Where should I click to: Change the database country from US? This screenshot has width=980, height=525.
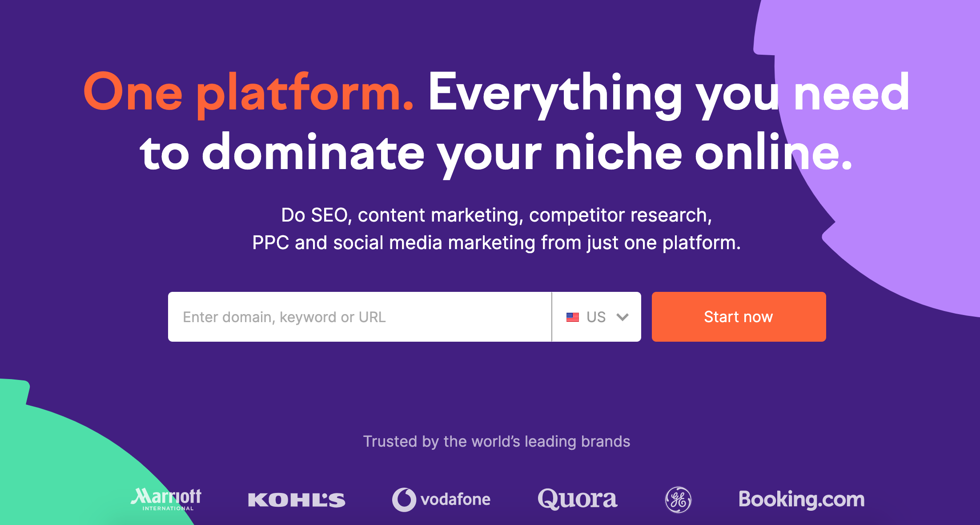tap(596, 317)
